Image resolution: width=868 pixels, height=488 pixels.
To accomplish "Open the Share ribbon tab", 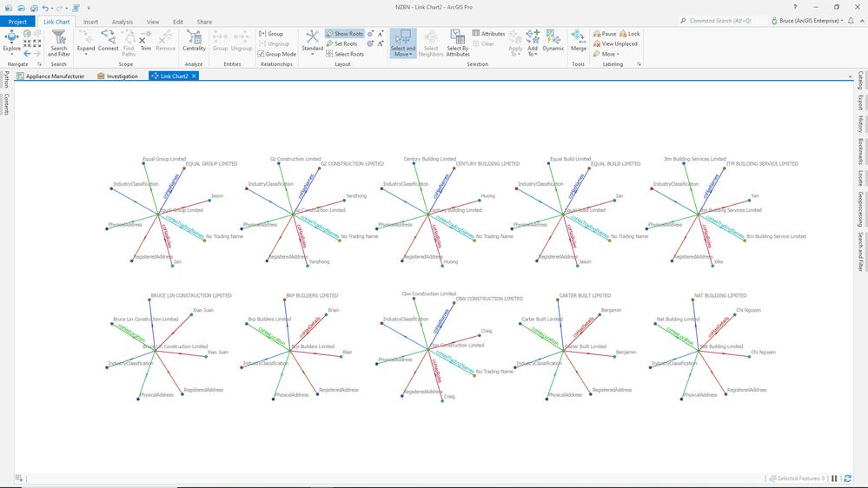I will tap(204, 22).
